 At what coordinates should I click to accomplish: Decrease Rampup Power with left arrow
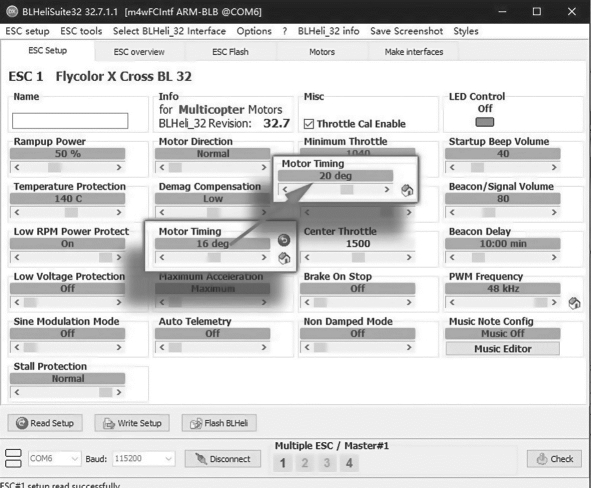tap(17, 167)
